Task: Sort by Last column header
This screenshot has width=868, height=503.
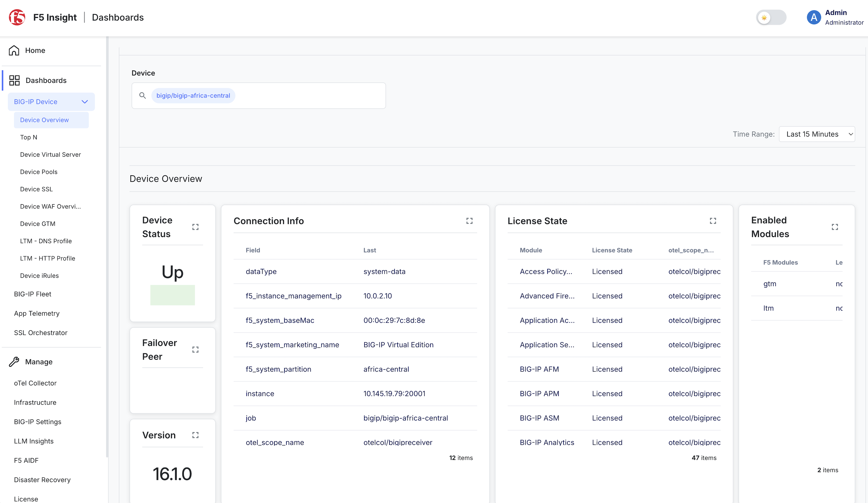Action: pos(370,250)
